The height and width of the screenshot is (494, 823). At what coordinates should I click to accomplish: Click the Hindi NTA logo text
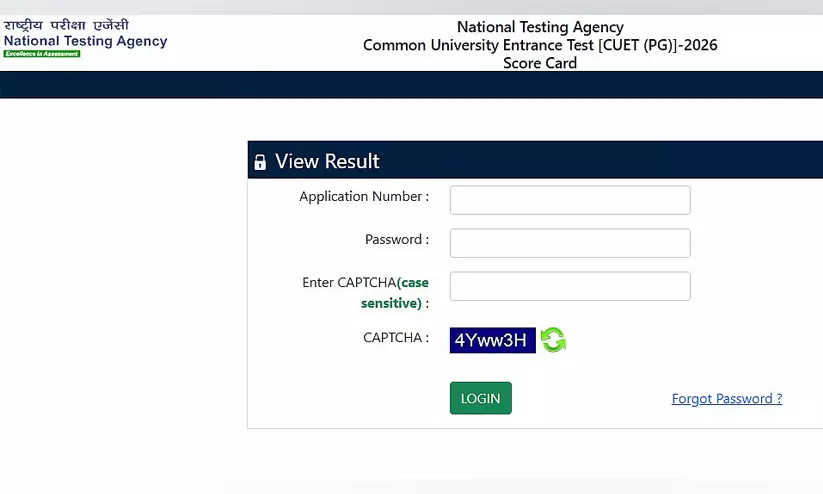pos(66,25)
